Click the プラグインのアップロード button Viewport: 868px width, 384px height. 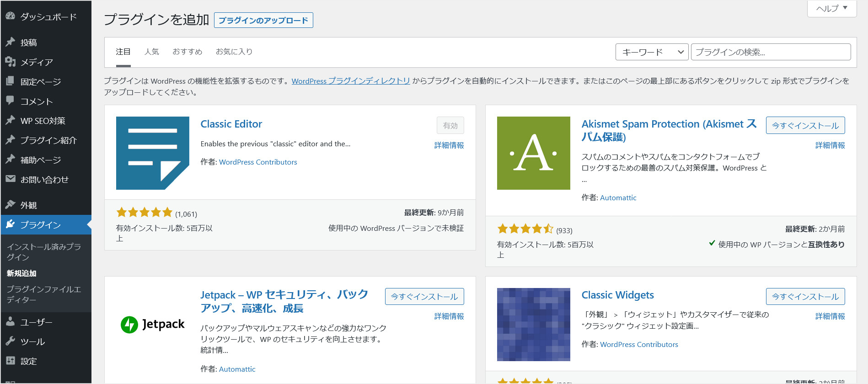[263, 20]
